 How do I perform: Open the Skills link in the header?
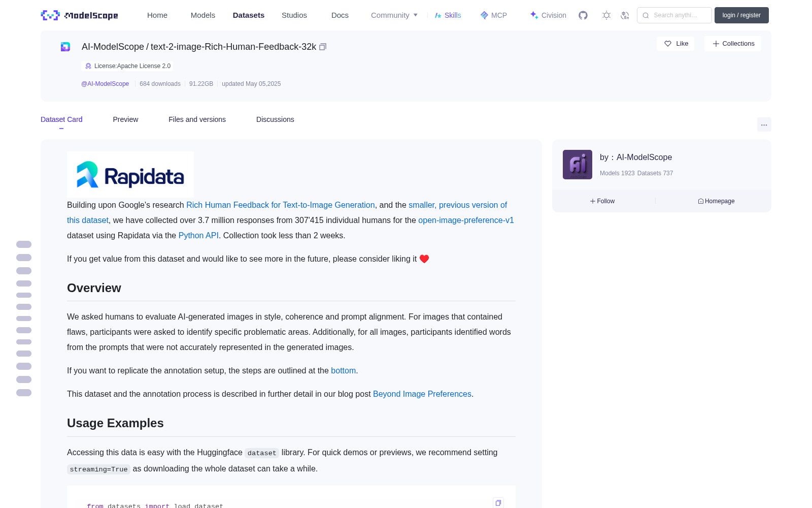point(448,15)
